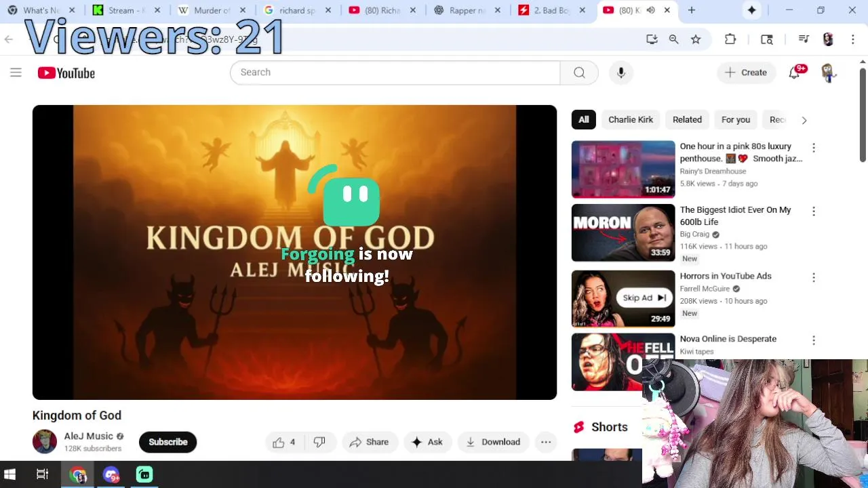Open the media control icon in Chrome toolbar
The image size is (868, 488).
804,39
